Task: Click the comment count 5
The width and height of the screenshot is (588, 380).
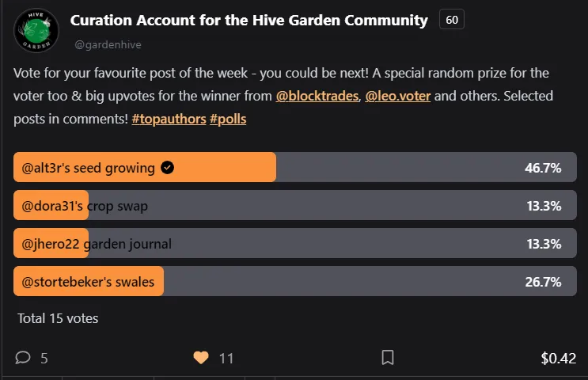Action: pyautogui.click(x=44, y=359)
